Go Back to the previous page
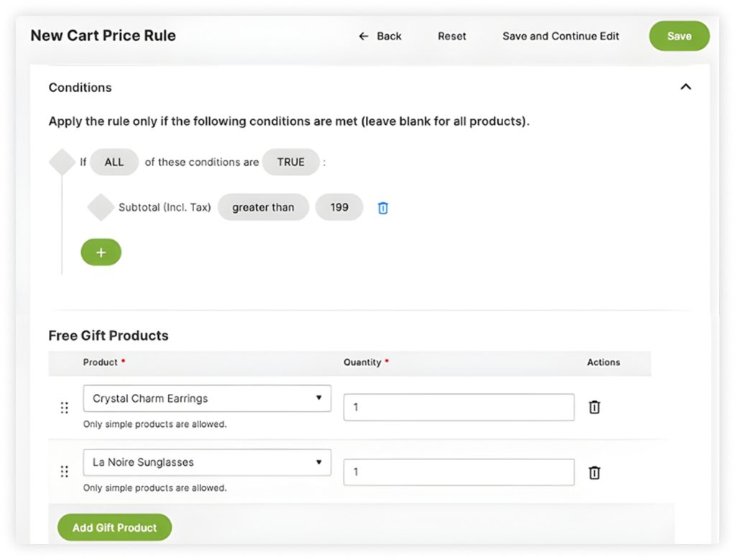Screen dimensions: 736x560 pos(380,36)
